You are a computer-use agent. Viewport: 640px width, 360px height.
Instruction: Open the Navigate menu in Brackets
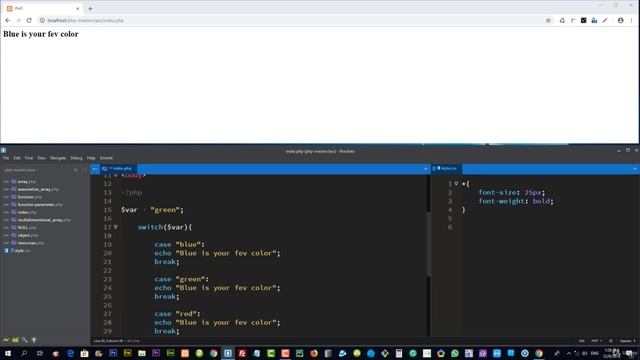[x=58, y=158]
